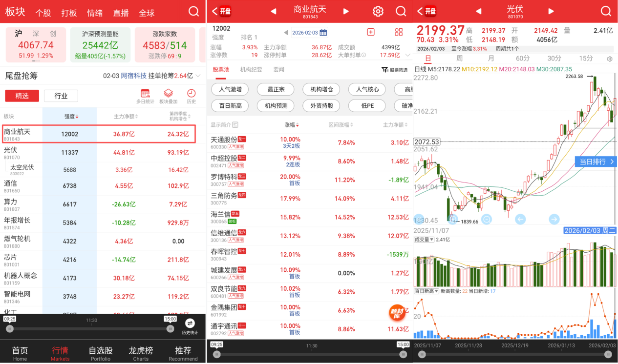
Task: Select the 精选 sector filter
Action: click(22, 96)
